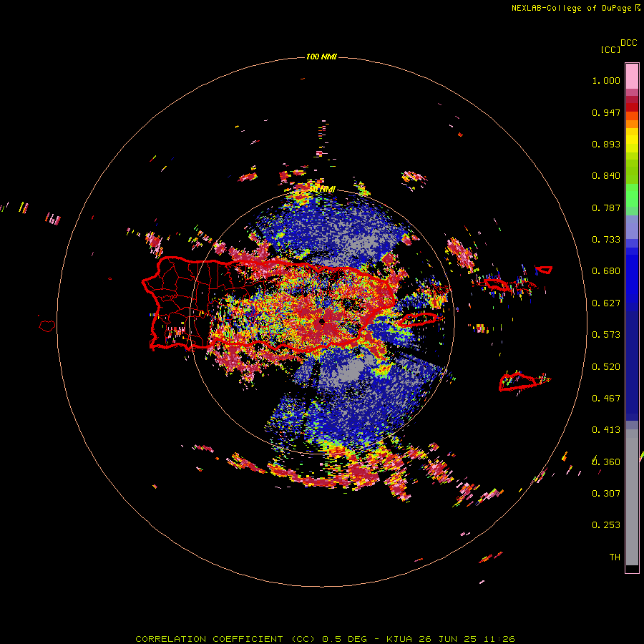Click the 0.413 scale value
The width and height of the screenshot is (644, 644).
point(606,430)
